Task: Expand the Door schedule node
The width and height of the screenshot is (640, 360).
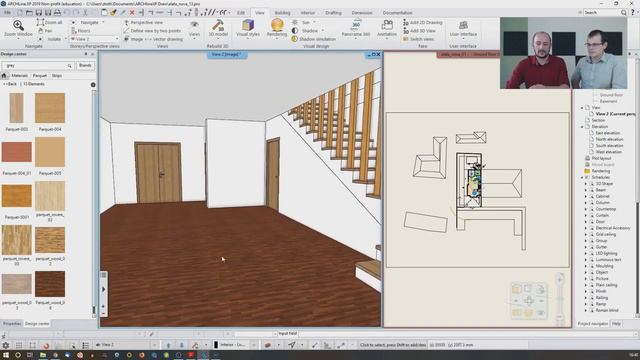Action: [x=586, y=222]
